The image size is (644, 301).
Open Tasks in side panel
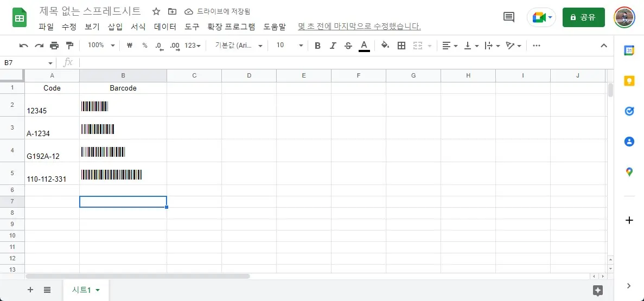629,111
